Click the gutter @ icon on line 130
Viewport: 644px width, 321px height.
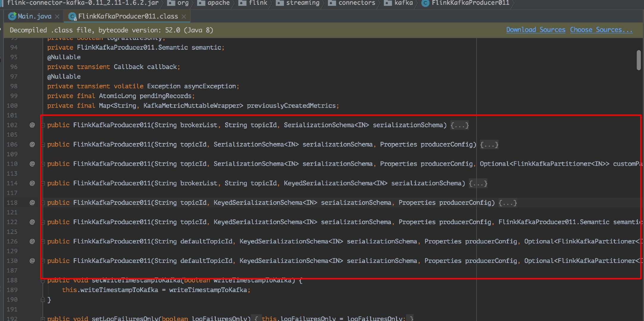coord(32,261)
